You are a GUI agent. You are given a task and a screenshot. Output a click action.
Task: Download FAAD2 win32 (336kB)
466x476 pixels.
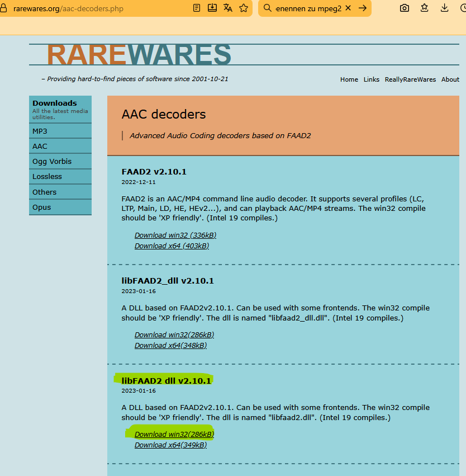coord(175,235)
